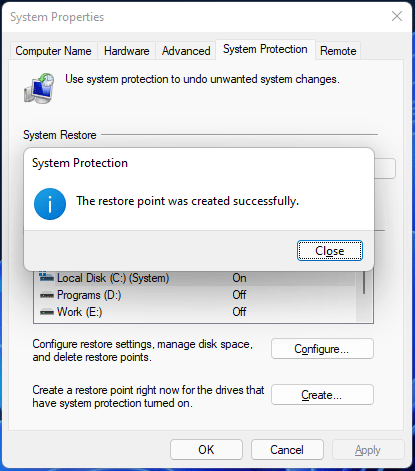This screenshot has width=415, height=471.
Task: Click the Programs (D:) drive icon
Action: coord(47,295)
